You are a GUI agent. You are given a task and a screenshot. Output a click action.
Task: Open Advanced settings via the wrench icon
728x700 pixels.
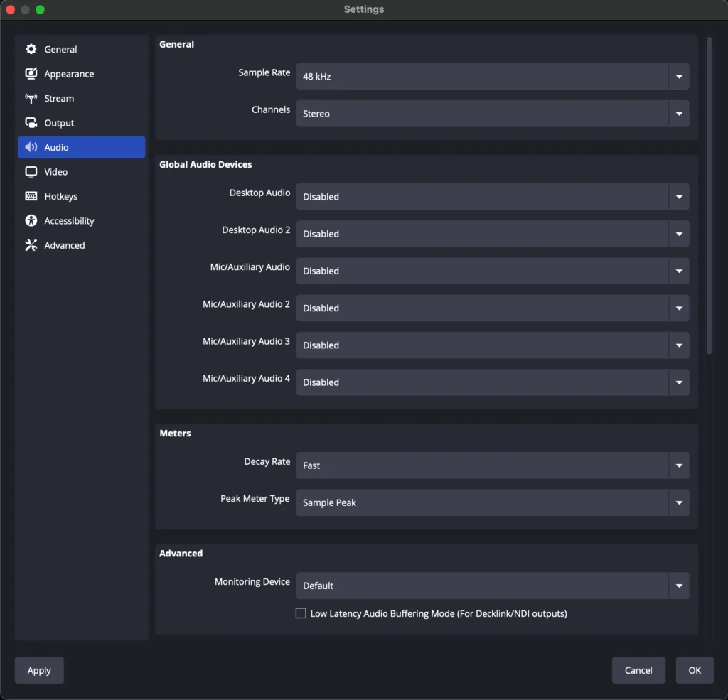(x=31, y=244)
